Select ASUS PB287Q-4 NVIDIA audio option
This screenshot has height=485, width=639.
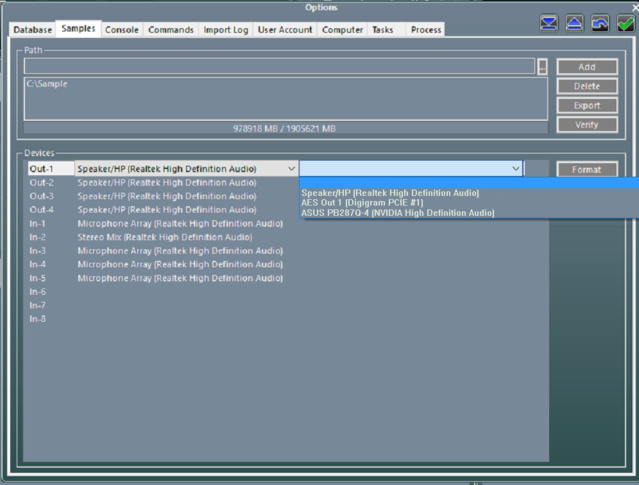tap(397, 213)
